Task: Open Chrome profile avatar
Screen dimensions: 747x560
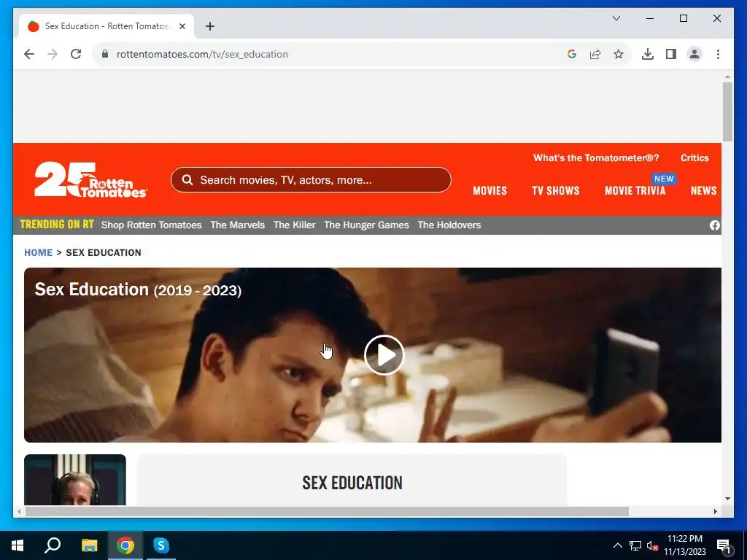Action: click(x=694, y=54)
